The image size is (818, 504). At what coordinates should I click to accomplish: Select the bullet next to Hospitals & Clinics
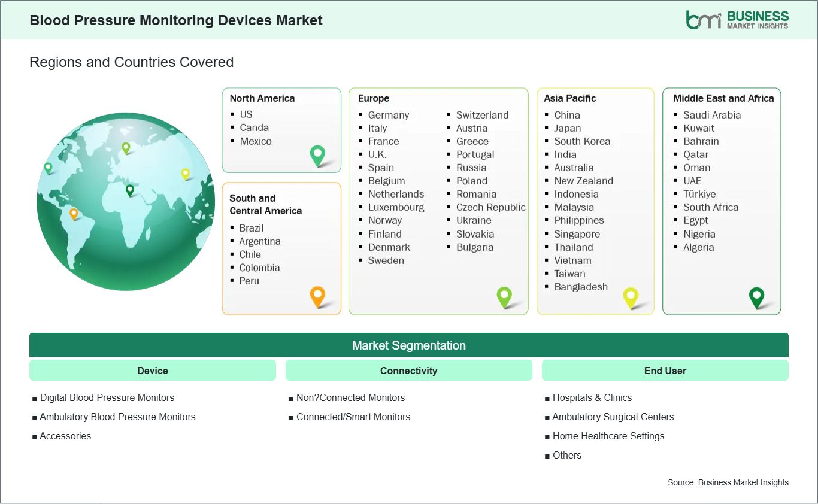pos(546,397)
